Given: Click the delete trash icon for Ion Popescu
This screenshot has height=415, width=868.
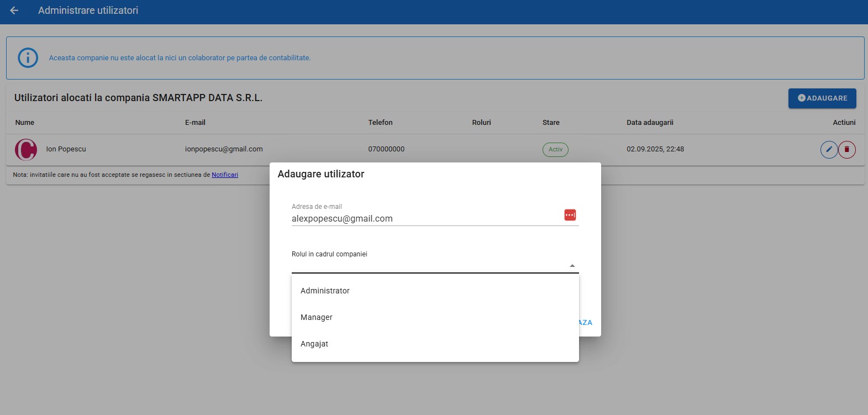Looking at the screenshot, I should pos(847,149).
